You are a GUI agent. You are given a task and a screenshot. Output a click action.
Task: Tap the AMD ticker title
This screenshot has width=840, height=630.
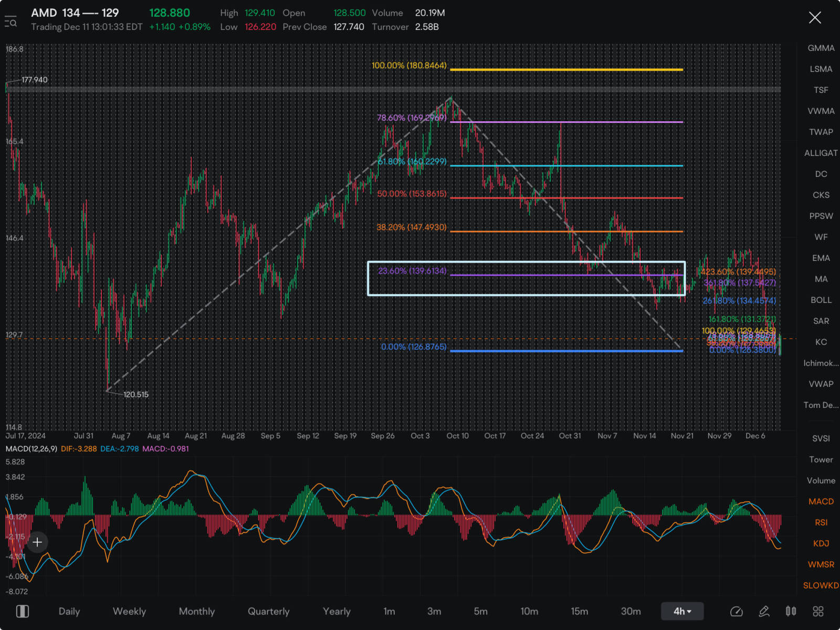pos(75,13)
